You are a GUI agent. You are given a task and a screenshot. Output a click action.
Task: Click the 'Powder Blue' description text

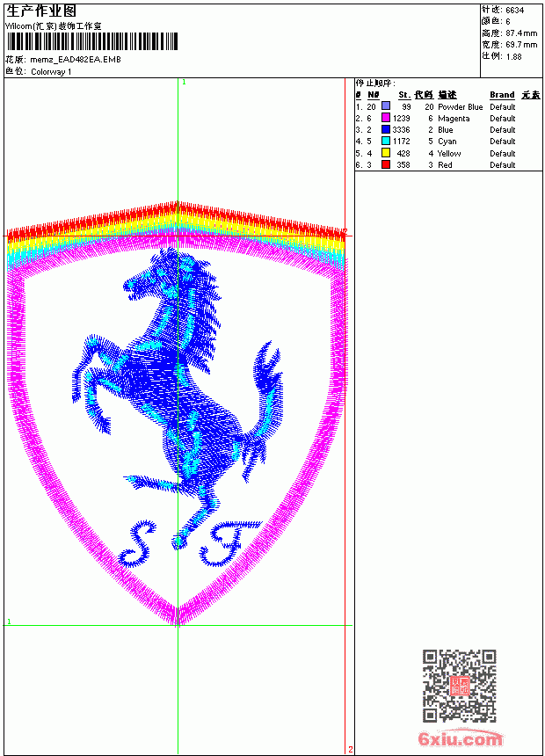[460, 107]
